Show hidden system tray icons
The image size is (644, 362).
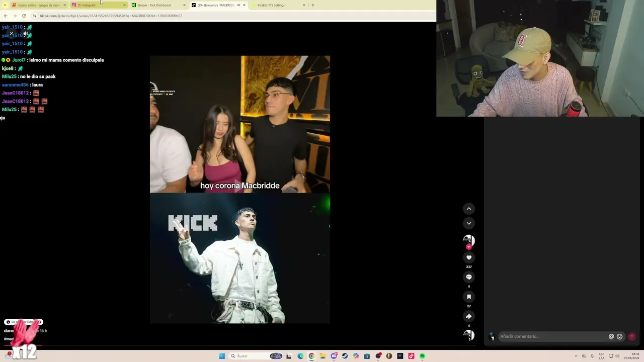click(576, 356)
